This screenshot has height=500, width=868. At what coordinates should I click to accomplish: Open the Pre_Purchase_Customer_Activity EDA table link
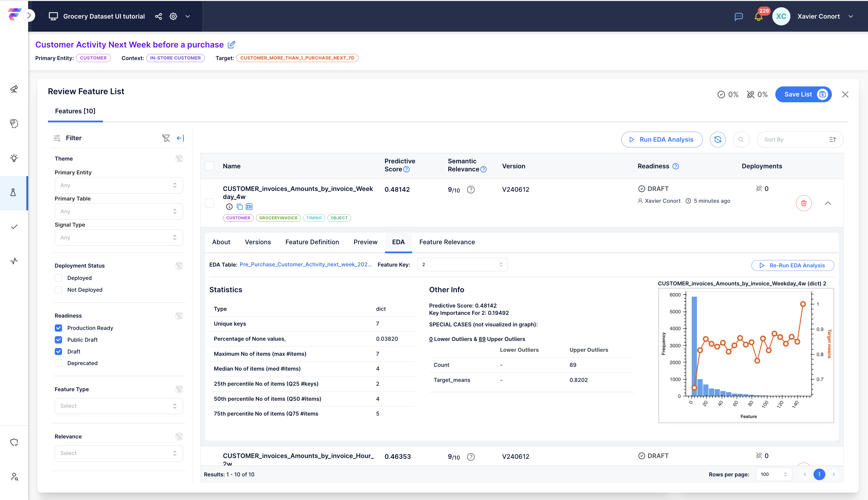coord(306,264)
